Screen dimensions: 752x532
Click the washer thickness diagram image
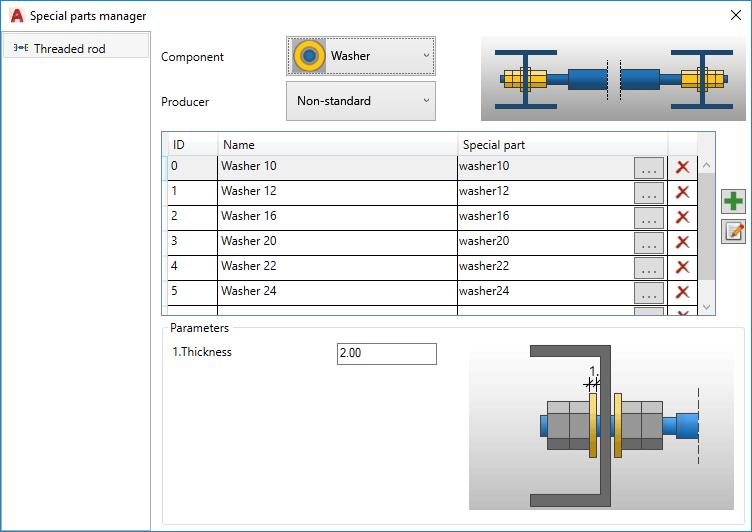(x=601, y=426)
